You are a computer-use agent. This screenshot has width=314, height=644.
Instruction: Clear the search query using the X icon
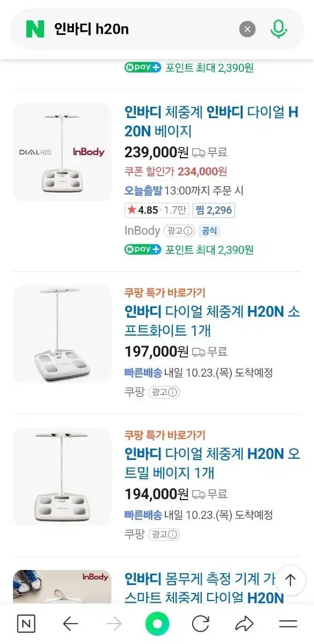click(x=247, y=29)
